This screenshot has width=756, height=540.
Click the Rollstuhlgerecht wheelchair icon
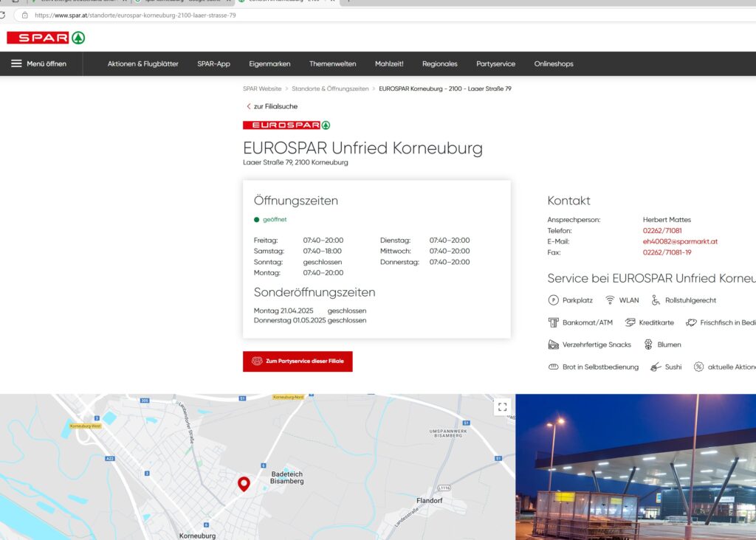(x=656, y=300)
